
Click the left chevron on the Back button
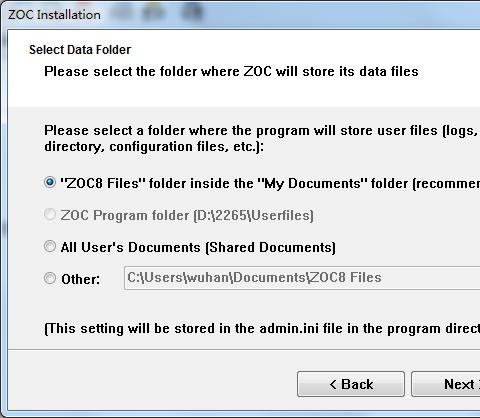point(333,384)
